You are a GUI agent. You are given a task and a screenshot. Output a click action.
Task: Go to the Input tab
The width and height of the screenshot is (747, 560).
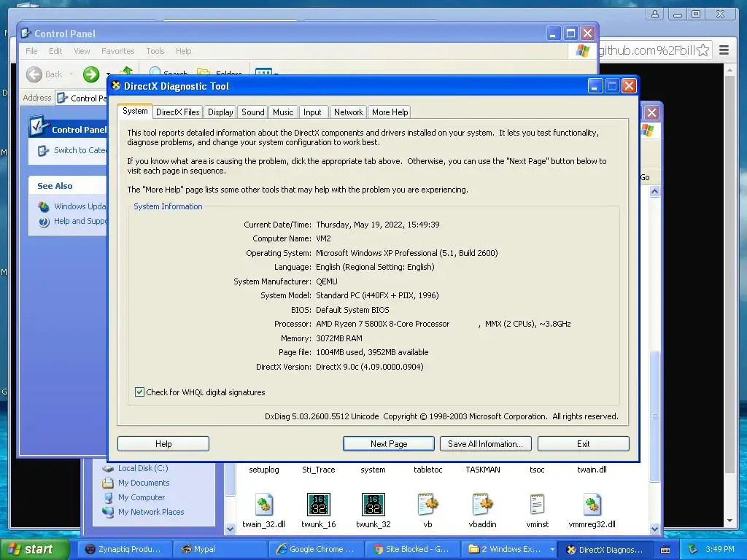coord(312,112)
